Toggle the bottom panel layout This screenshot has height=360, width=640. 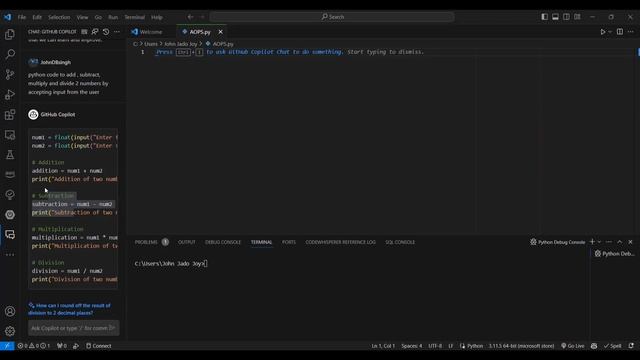point(555,17)
